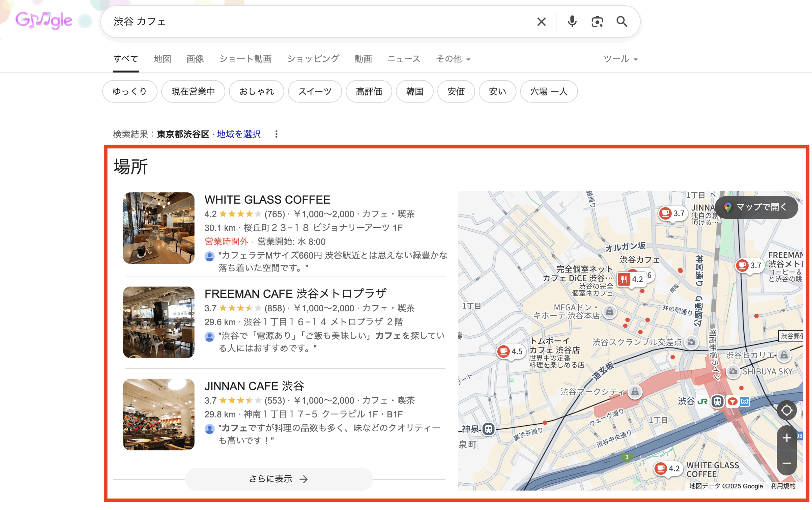Center map on my location
Viewport: 812px width, 510px height.
pos(786,410)
